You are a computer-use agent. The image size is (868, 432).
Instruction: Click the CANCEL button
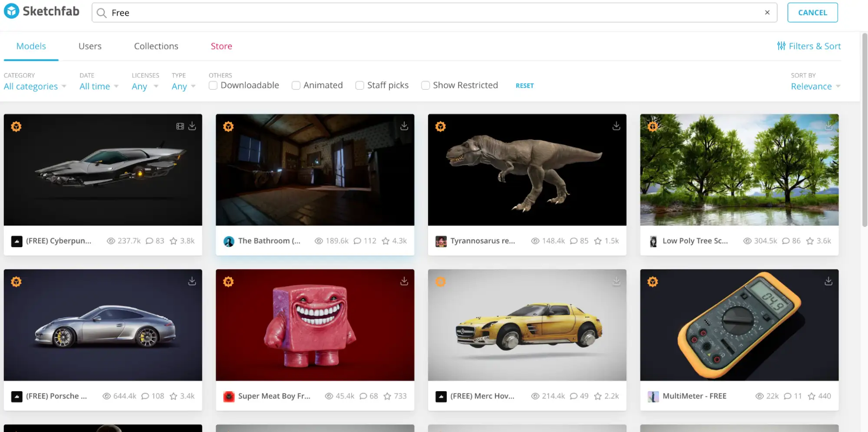(812, 13)
